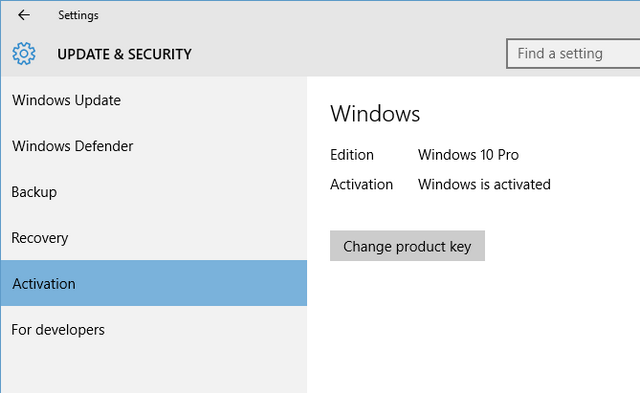The width and height of the screenshot is (640, 393).
Task: Click the blue settings gear icon
Action: (24, 53)
